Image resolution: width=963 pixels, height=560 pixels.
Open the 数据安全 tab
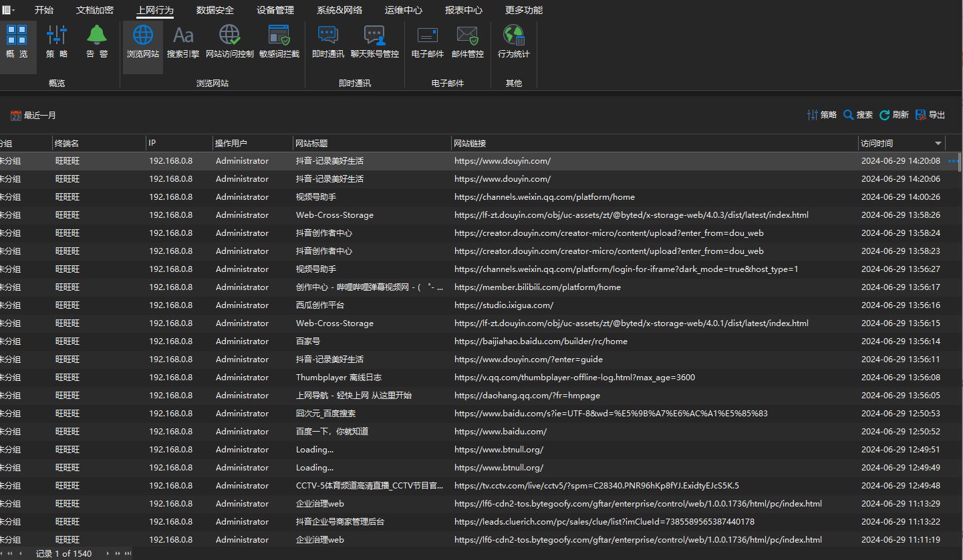coord(215,10)
